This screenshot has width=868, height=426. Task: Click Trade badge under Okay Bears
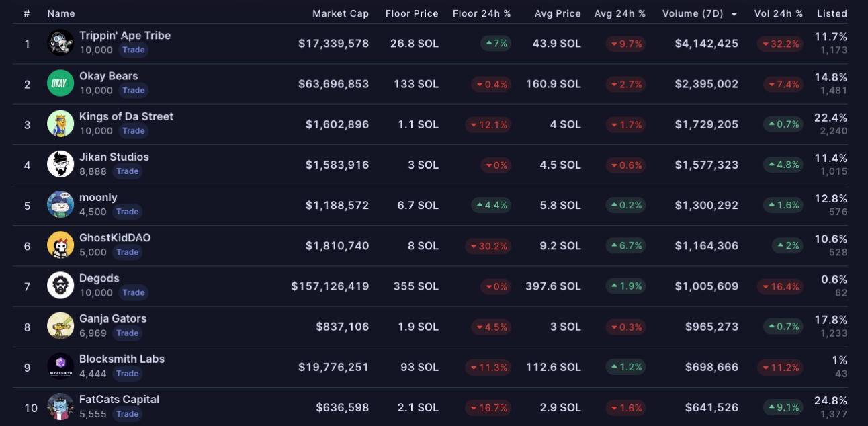point(134,90)
